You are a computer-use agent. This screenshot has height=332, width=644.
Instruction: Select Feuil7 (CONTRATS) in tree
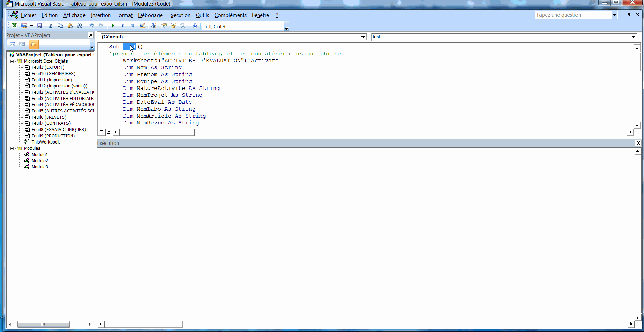[51, 123]
